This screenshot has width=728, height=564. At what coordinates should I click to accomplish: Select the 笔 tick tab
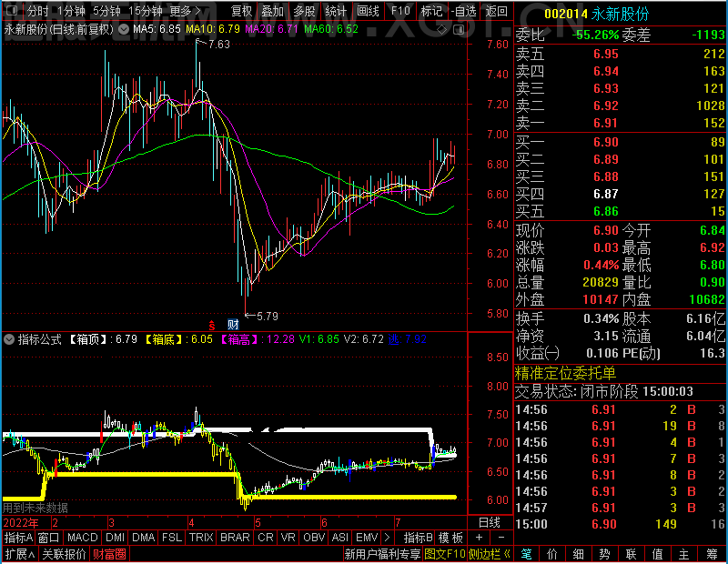point(526,554)
